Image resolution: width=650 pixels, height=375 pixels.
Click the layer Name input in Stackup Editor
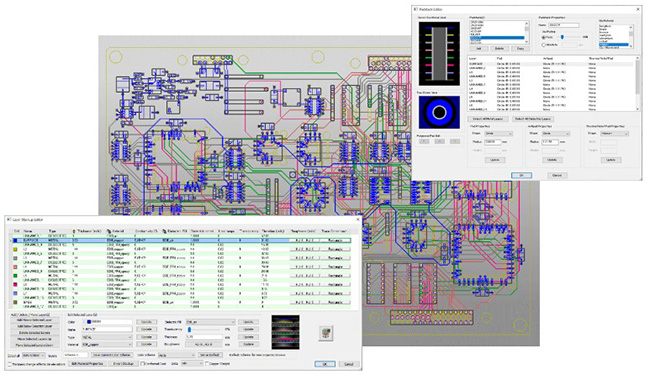click(x=107, y=329)
